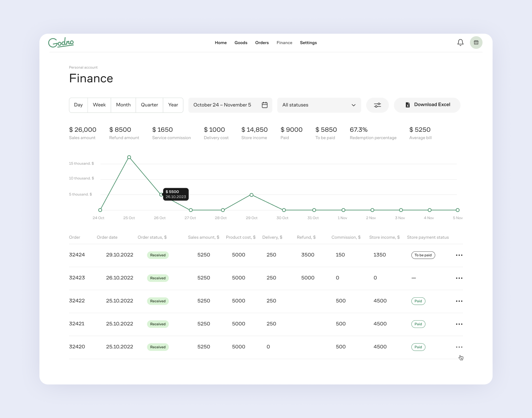
Task: Open the Goods section
Action: coord(241,43)
